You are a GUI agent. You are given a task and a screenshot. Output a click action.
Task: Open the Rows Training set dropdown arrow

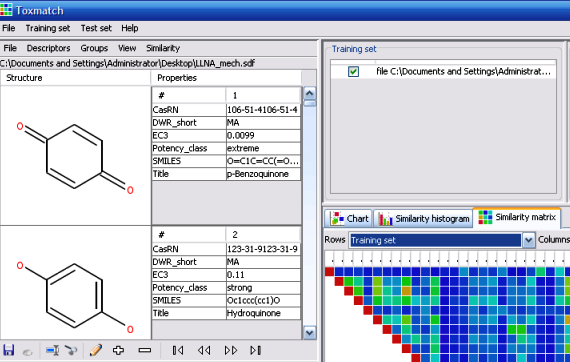529,240
